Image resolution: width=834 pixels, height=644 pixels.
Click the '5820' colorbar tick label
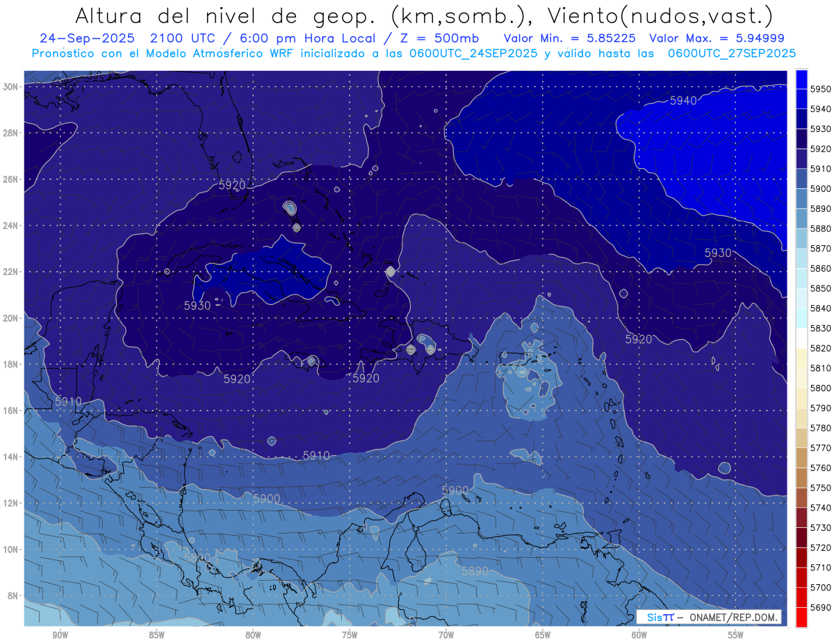(x=820, y=348)
